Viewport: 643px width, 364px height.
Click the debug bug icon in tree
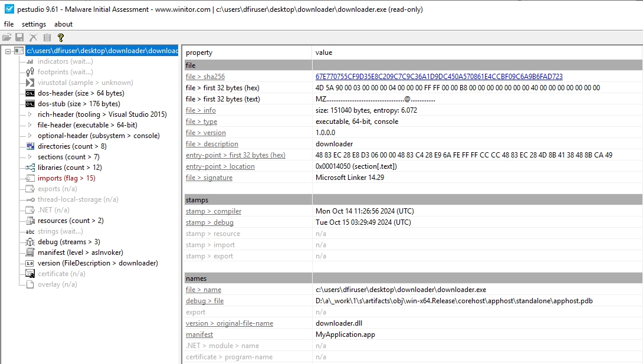click(x=30, y=242)
